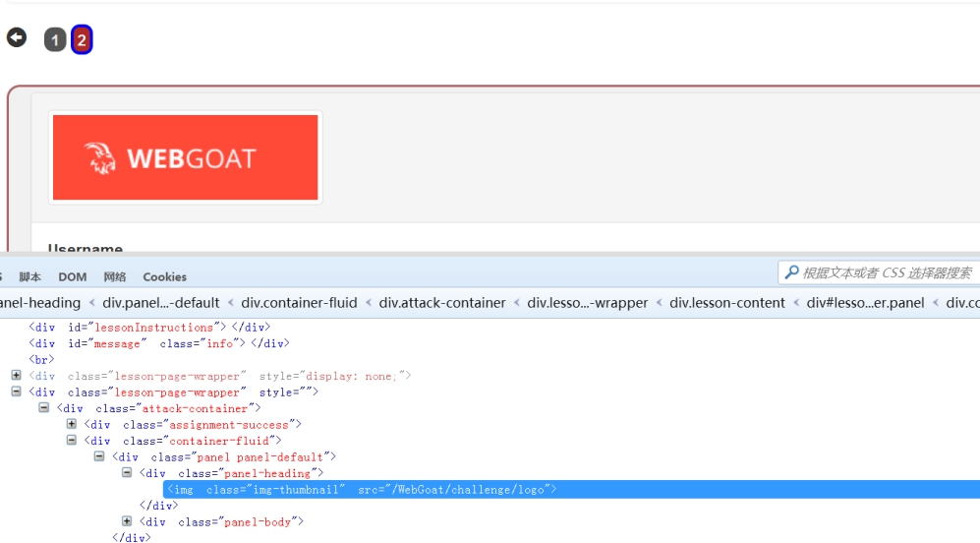Select div#lesso...er.panel breadcrumb

pyautogui.click(x=865, y=303)
